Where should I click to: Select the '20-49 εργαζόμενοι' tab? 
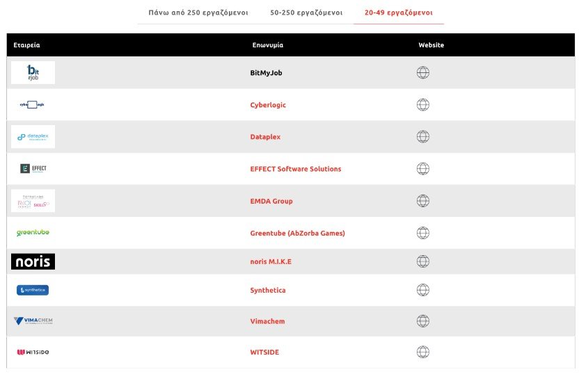tap(398, 13)
